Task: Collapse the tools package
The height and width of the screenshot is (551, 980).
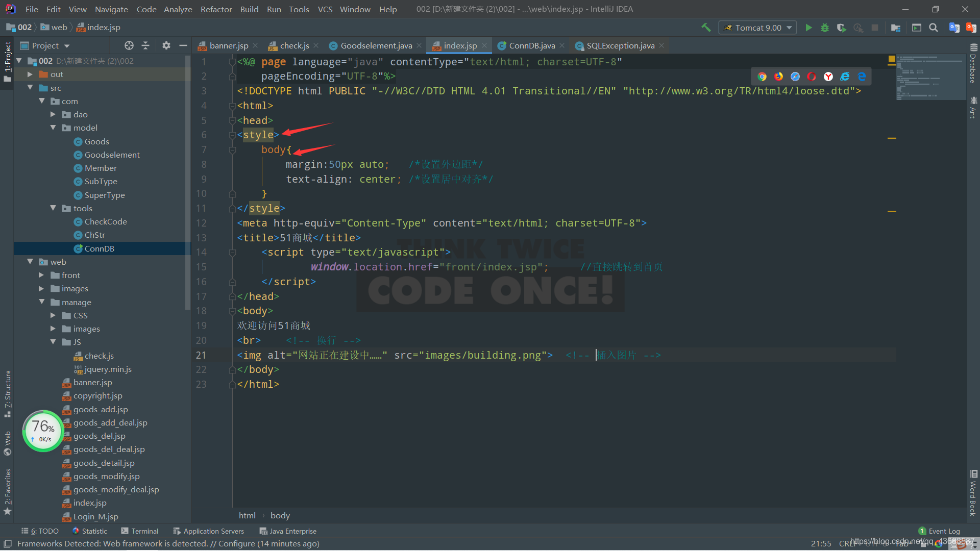Action: coord(53,208)
